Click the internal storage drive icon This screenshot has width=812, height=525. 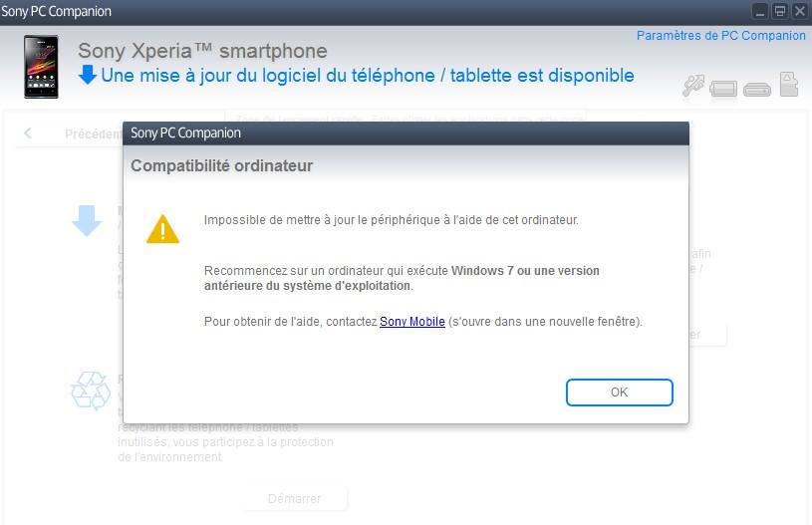click(756, 90)
